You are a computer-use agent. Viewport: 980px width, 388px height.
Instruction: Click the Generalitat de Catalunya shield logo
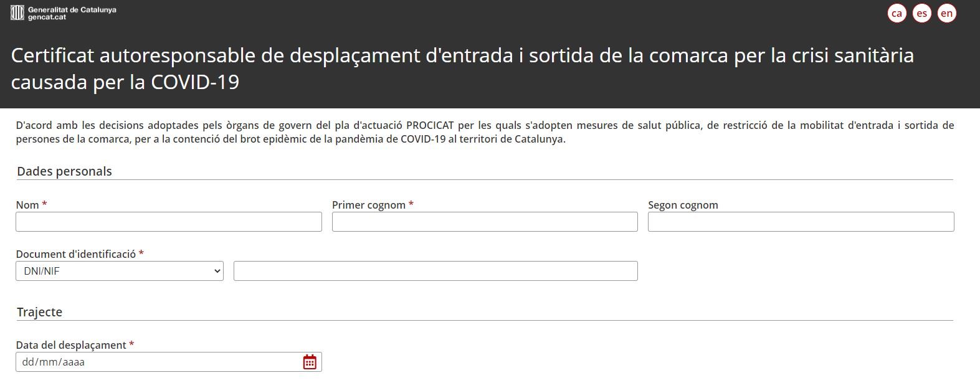17,12
